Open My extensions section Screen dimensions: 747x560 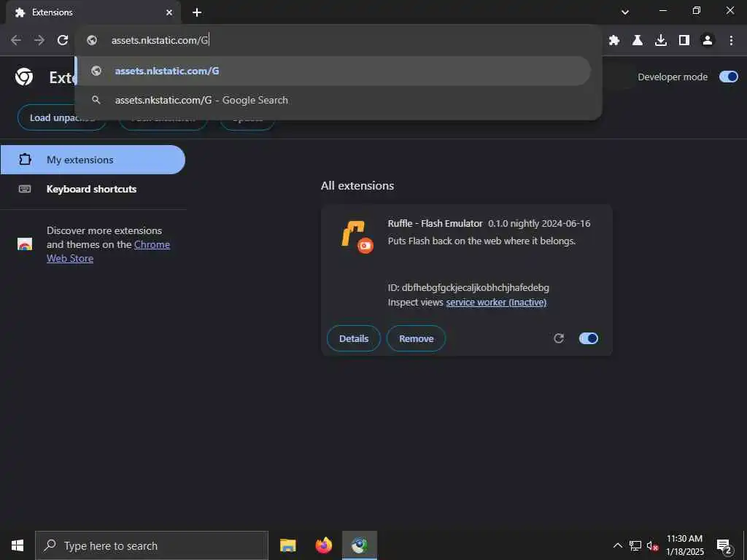point(93,160)
